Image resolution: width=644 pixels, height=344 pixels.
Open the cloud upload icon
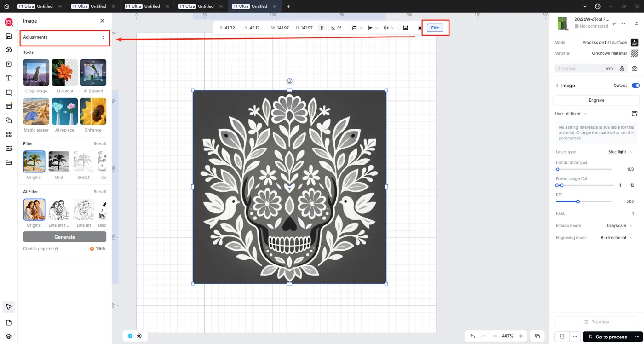coord(9,50)
